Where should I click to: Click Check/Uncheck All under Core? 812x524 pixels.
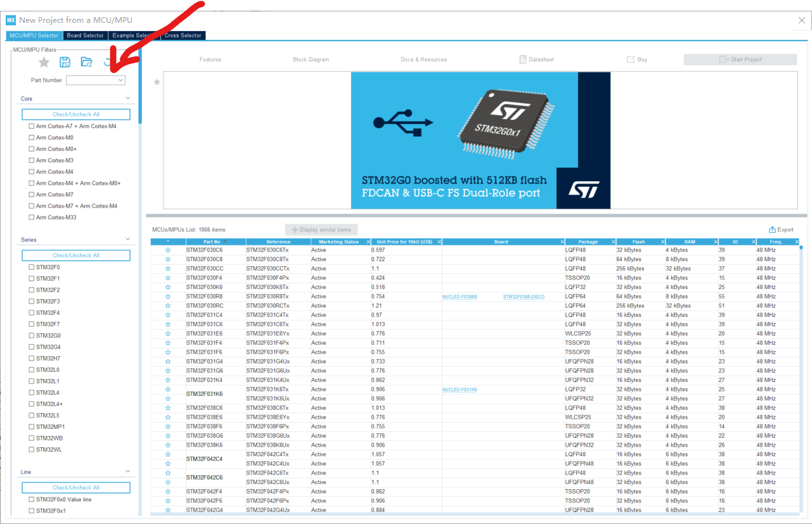(x=76, y=115)
